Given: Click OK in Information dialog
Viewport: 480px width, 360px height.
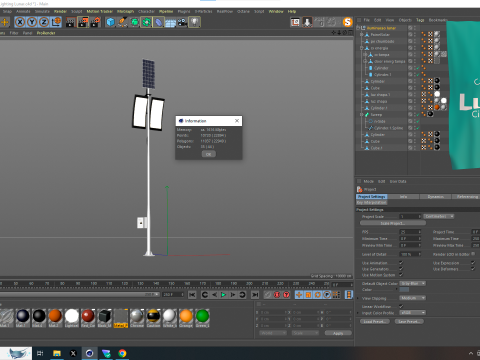Looking at the screenshot, I should click(x=209, y=154).
